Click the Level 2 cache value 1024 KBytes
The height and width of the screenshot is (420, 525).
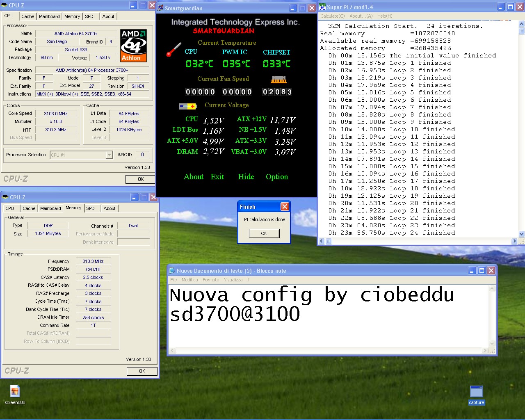129,130
